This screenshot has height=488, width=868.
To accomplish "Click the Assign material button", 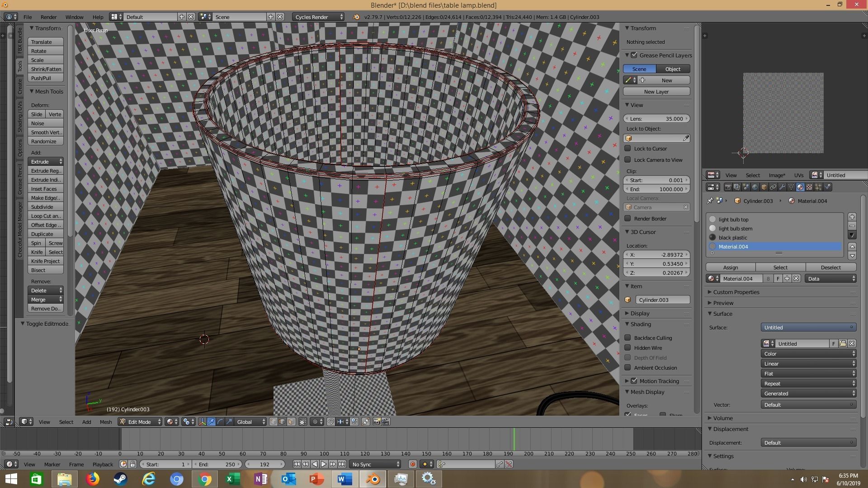I will (x=731, y=267).
